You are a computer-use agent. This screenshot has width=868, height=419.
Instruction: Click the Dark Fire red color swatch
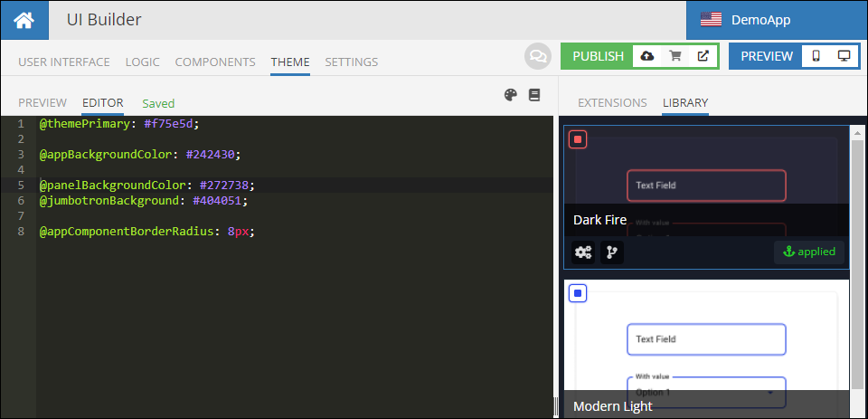pos(578,139)
